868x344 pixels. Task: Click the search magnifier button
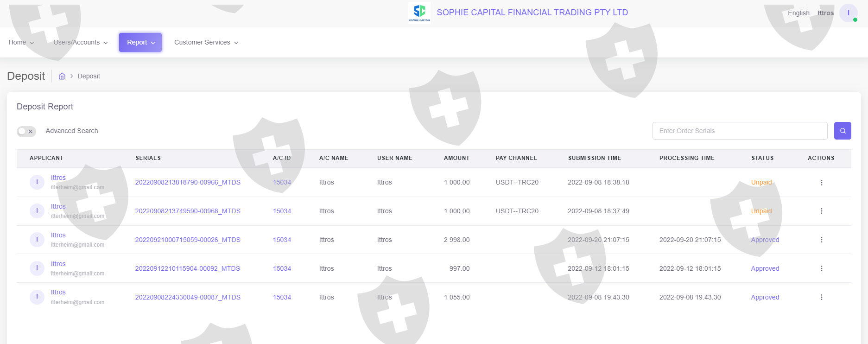point(843,131)
